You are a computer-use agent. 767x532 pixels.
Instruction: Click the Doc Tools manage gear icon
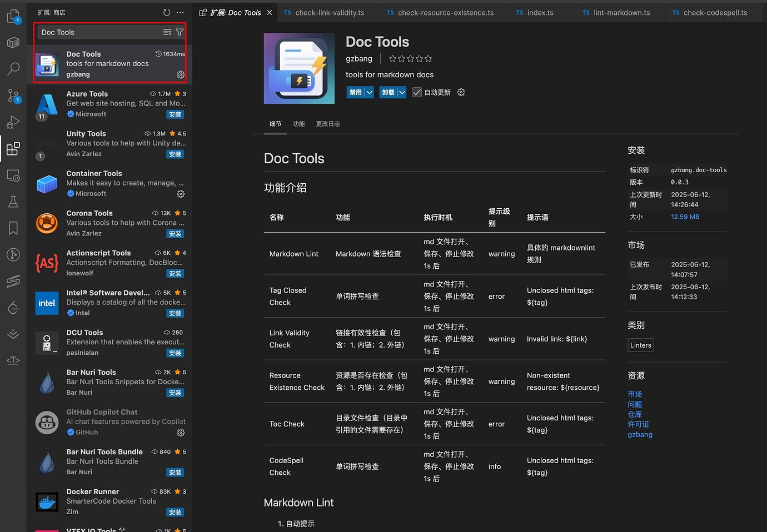[180, 74]
